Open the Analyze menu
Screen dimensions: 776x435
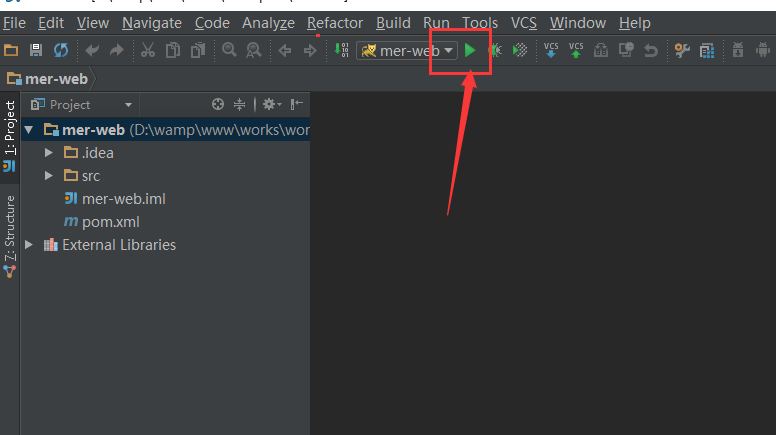click(268, 23)
